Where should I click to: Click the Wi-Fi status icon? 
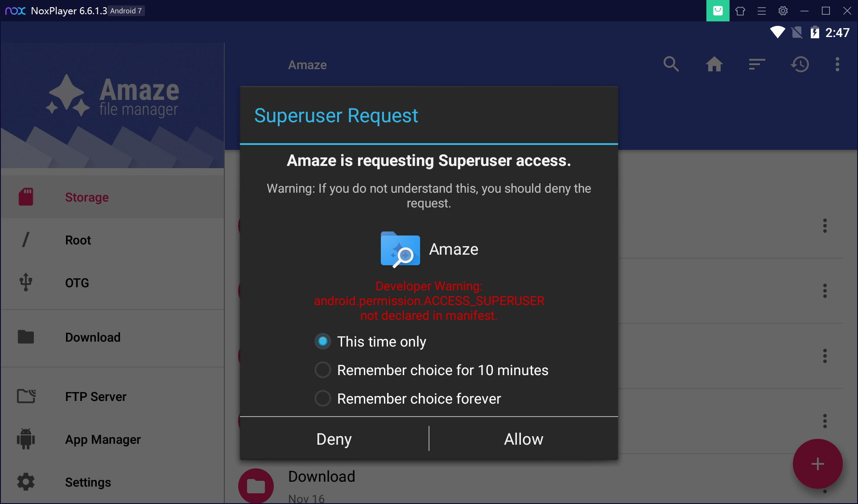point(778,32)
